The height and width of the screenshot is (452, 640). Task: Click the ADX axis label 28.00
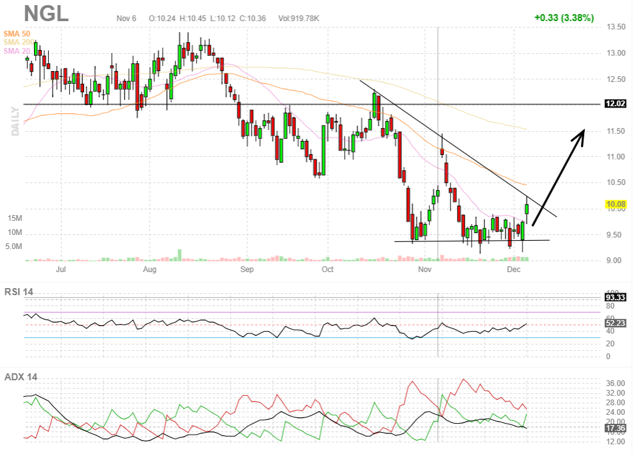point(616,403)
